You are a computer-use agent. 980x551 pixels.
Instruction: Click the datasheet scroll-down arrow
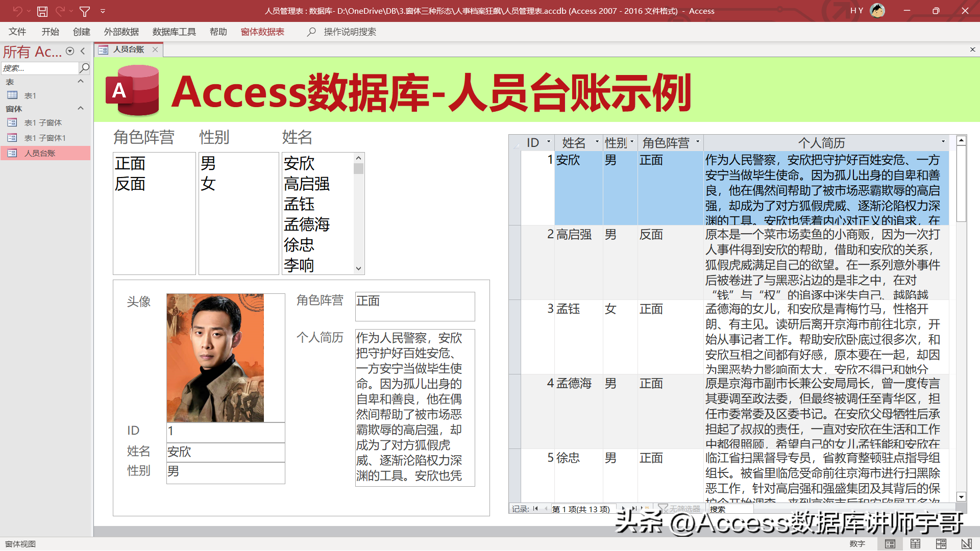click(x=961, y=497)
